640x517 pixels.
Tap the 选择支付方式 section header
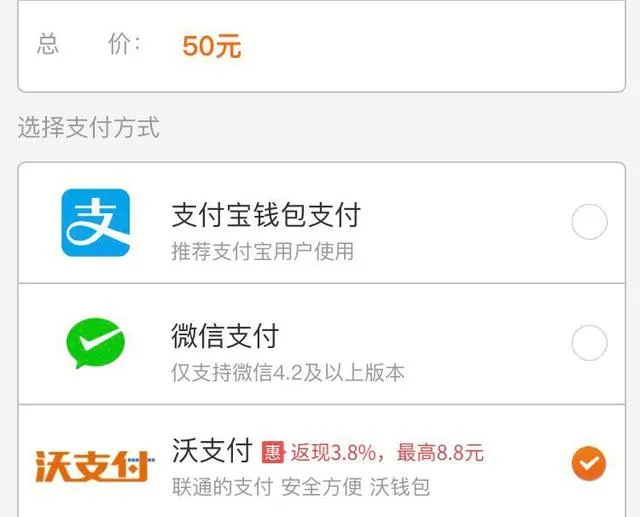(89, 127)
